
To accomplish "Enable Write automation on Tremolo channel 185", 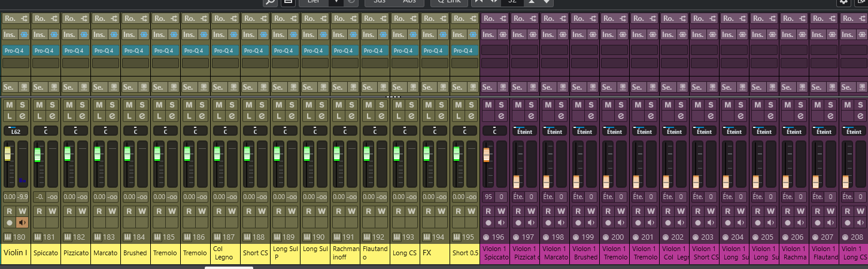I will point(172,211).
